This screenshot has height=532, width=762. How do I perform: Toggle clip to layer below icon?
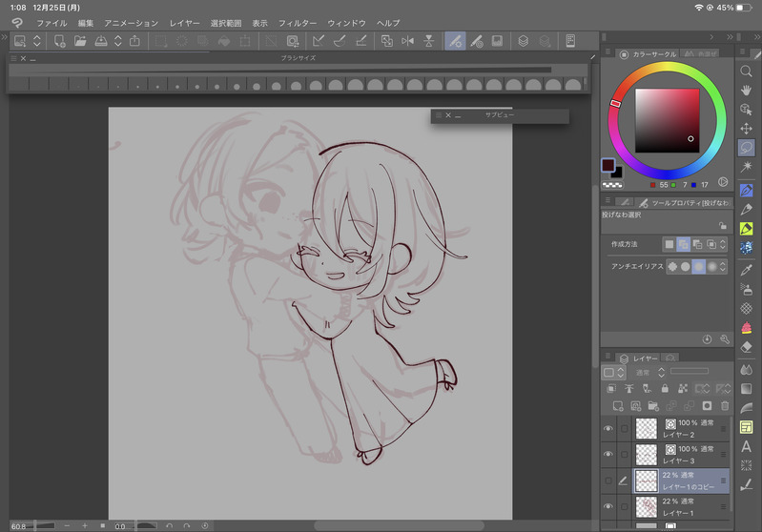611,388
